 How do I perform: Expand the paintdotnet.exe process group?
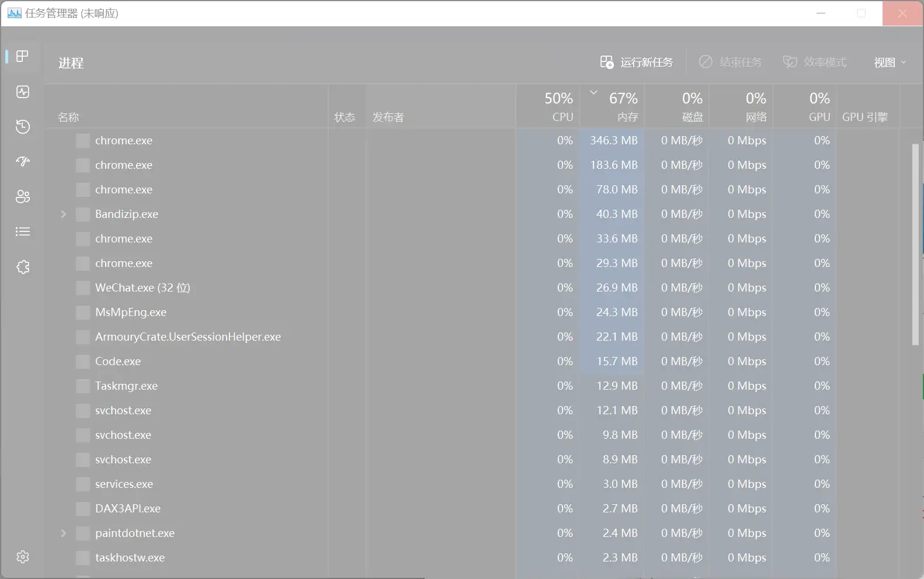point(64,533)
